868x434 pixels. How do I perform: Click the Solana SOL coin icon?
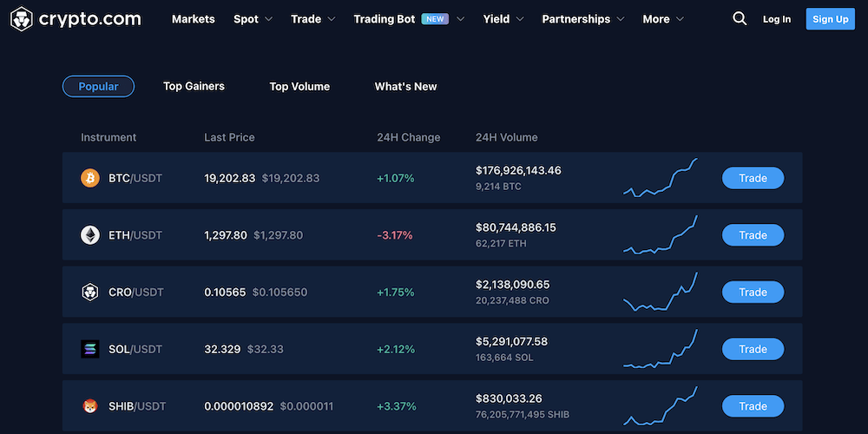[90, 349]
